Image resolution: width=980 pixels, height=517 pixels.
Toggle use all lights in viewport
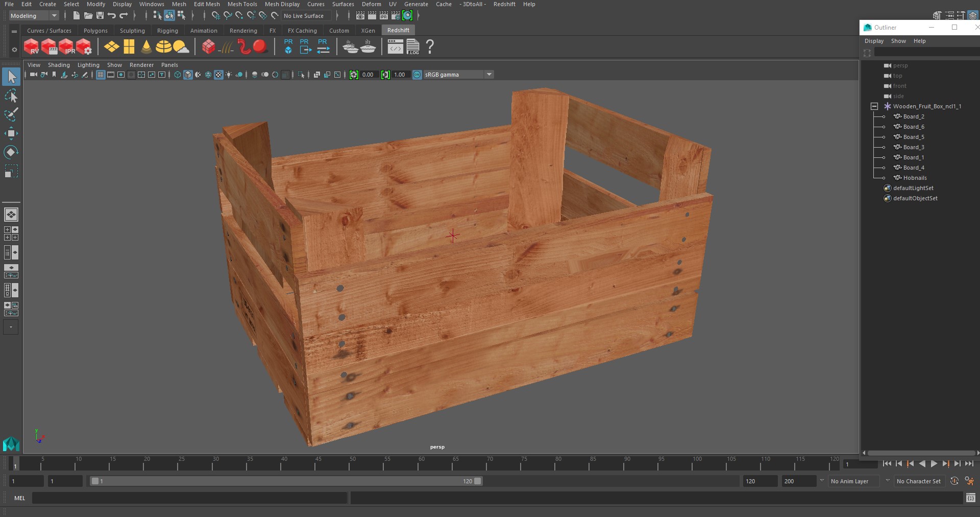229,75
